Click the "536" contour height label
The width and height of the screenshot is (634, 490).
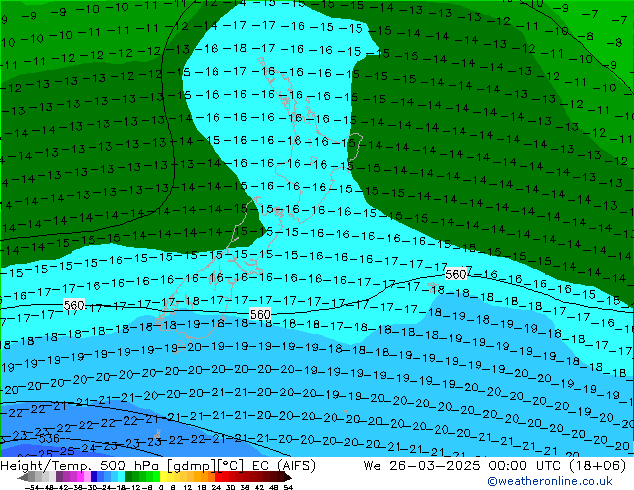49,438
